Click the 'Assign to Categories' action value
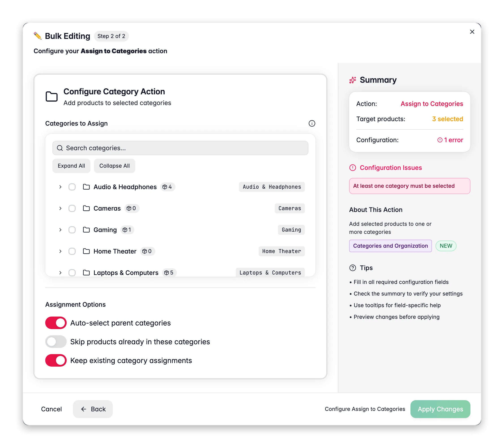The height and width of the screenshot is (448, 504). (x=432, y=104)
